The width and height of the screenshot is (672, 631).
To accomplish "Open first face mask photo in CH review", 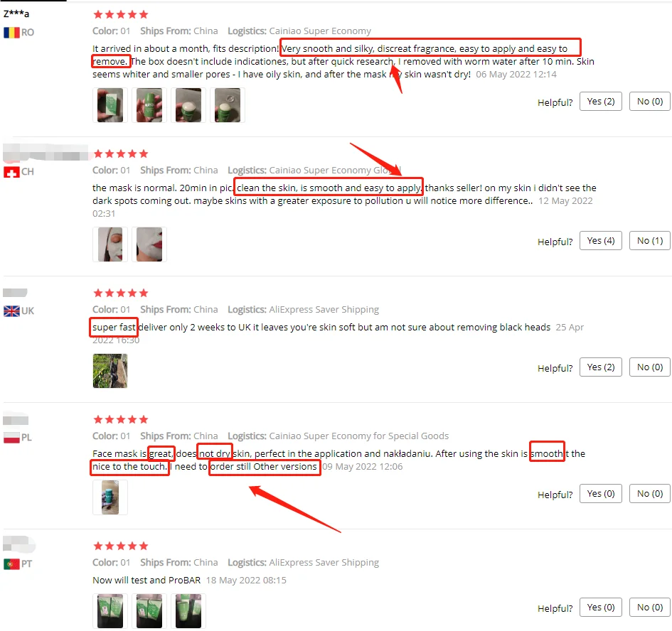I will point(110,244).
